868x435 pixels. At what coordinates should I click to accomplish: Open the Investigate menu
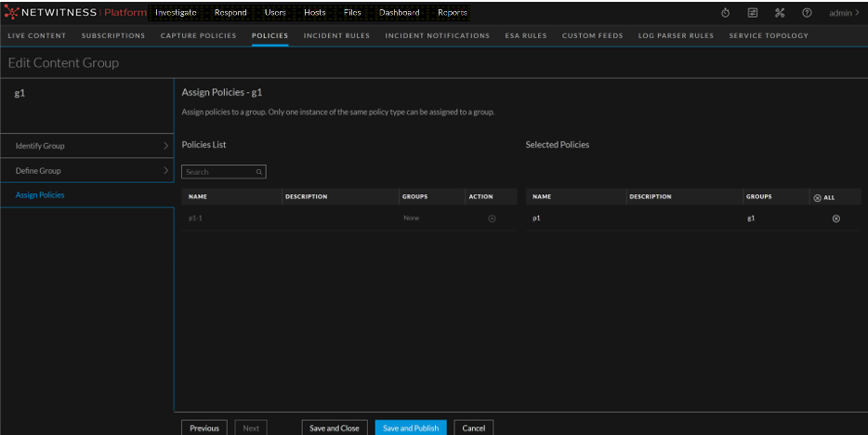pyautogui.click(x=176, y=13)
